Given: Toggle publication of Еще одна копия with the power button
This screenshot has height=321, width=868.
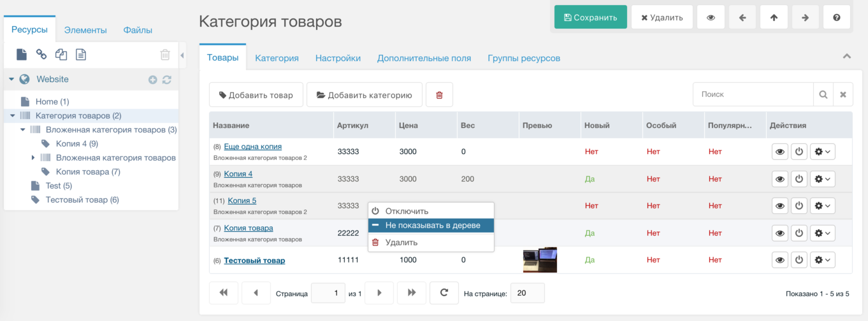Looking at the screenshot, I should tap(799, 152).
